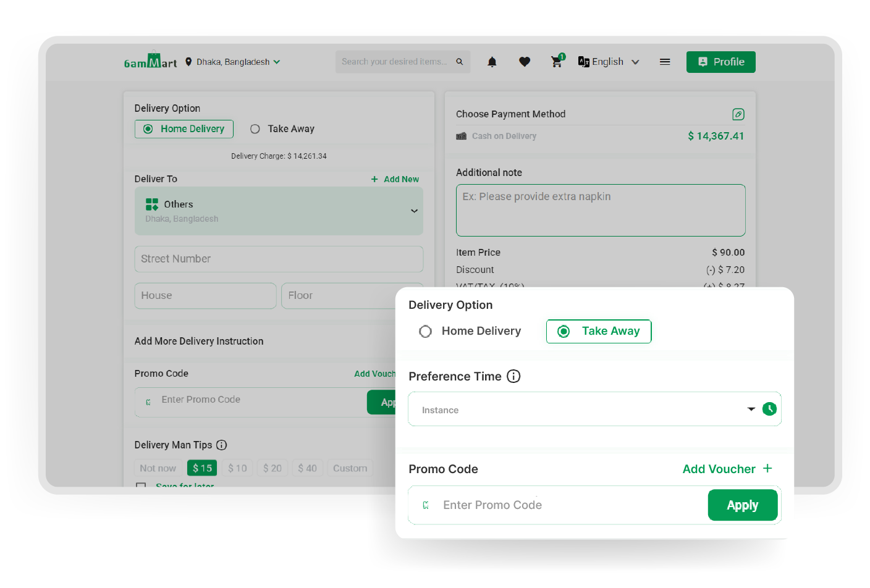Click the green clock icon

click(769, 409)
